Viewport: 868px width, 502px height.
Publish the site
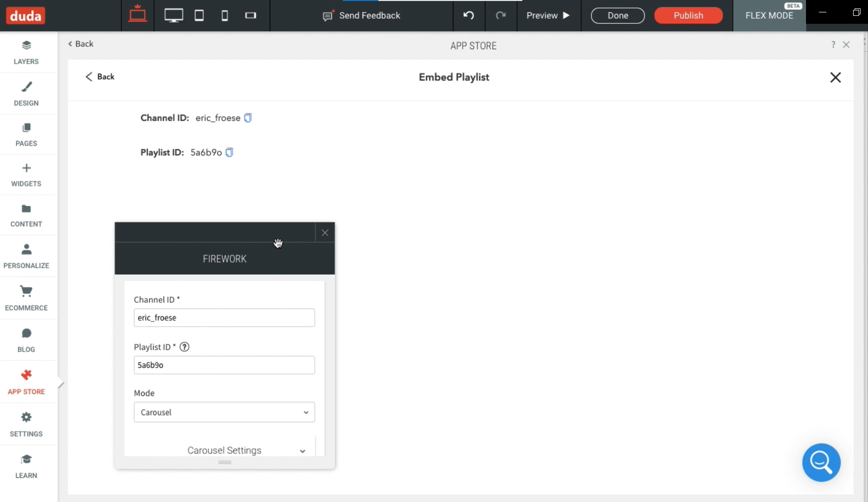click(x=688, y=15)
